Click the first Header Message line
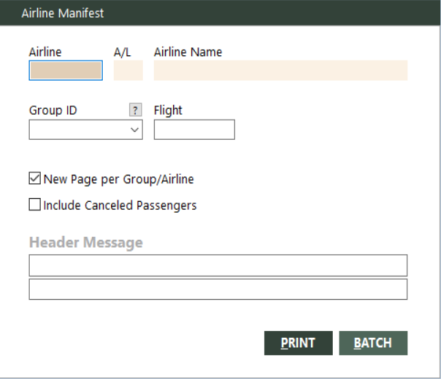The image size is (441, 379). [218, 265]
